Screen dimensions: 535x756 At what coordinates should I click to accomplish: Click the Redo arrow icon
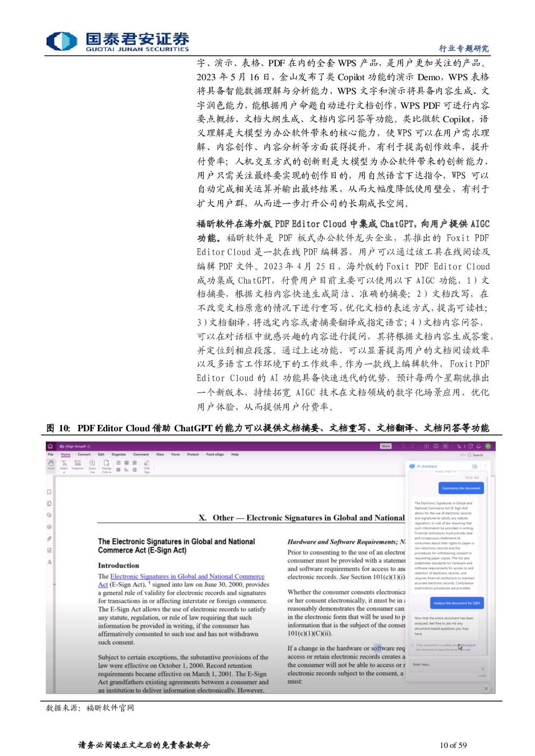(413, 446)
